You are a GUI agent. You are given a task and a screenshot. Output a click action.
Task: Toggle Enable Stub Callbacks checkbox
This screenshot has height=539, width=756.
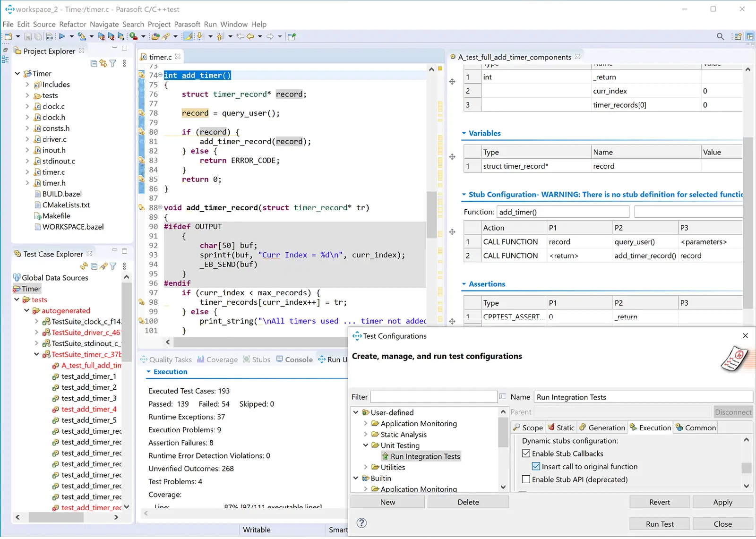click(526, 453)
